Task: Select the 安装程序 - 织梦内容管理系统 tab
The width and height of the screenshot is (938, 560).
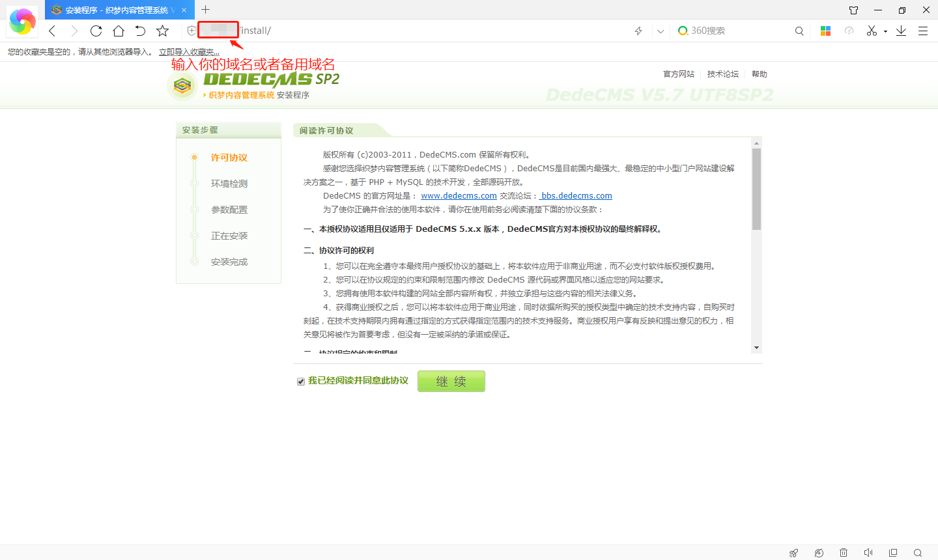Action: point(120,10)
